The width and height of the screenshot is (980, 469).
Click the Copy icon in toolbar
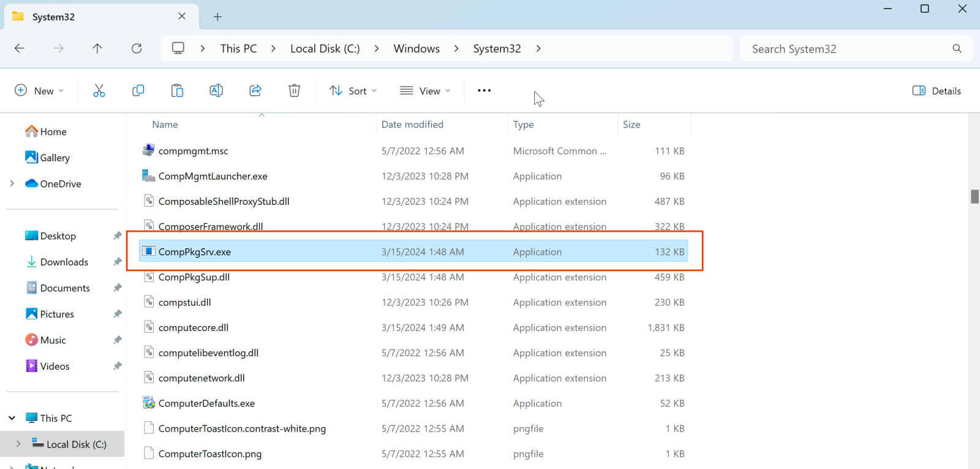click(138, 91)
